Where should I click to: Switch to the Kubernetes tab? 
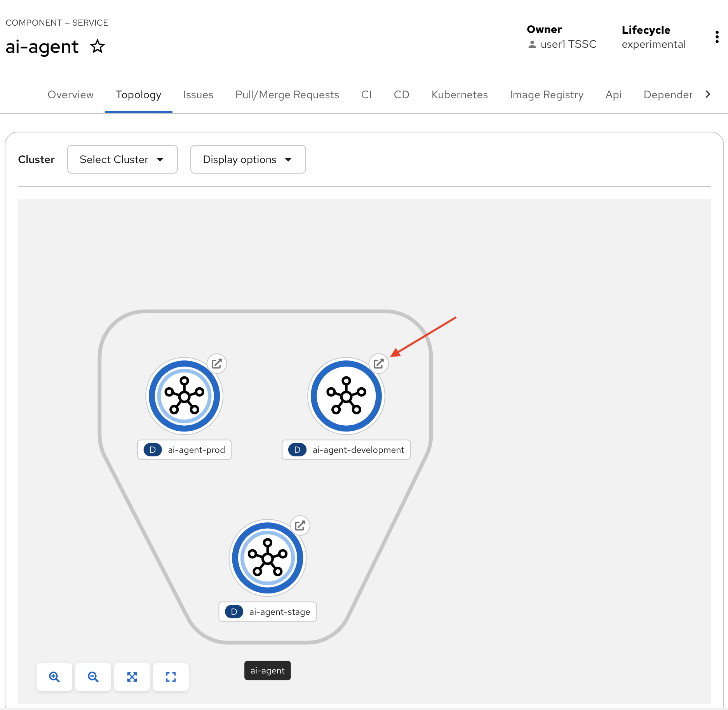tap(459, 94)
